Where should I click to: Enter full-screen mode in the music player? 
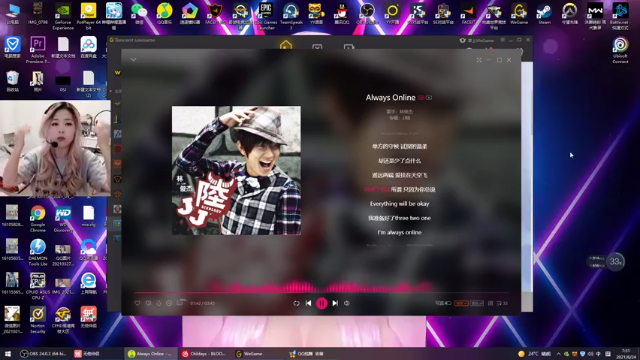point(479,60)
